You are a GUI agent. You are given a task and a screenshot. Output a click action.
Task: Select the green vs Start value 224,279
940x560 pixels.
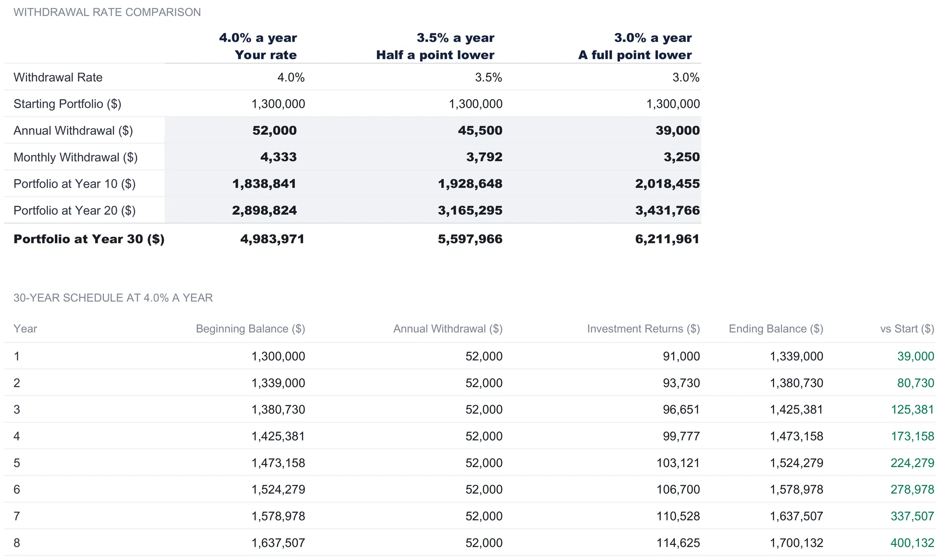[912, 463]
